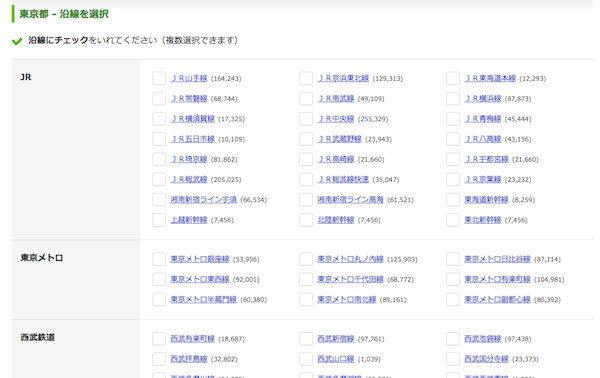Check the JR五日市線 checkbox
Image resolution: width=600 pixels, height=378 pixels.
(x=159, y=139)
